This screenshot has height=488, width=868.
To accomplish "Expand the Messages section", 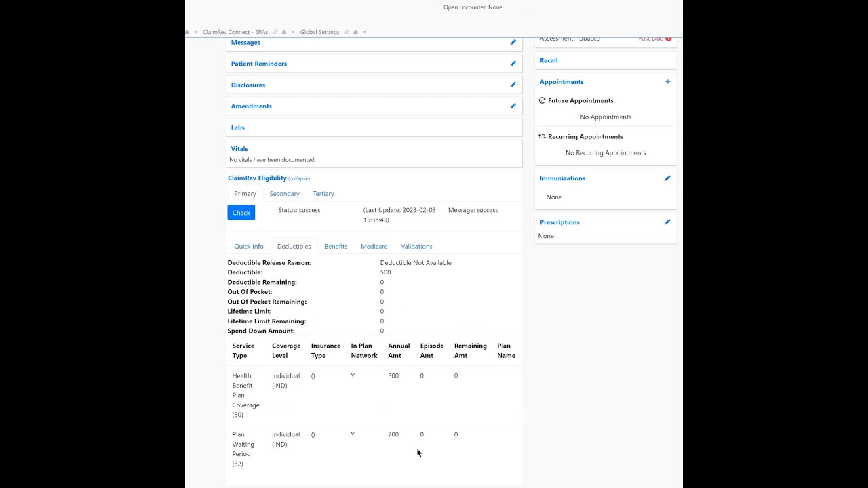I will tap(245, 42).
